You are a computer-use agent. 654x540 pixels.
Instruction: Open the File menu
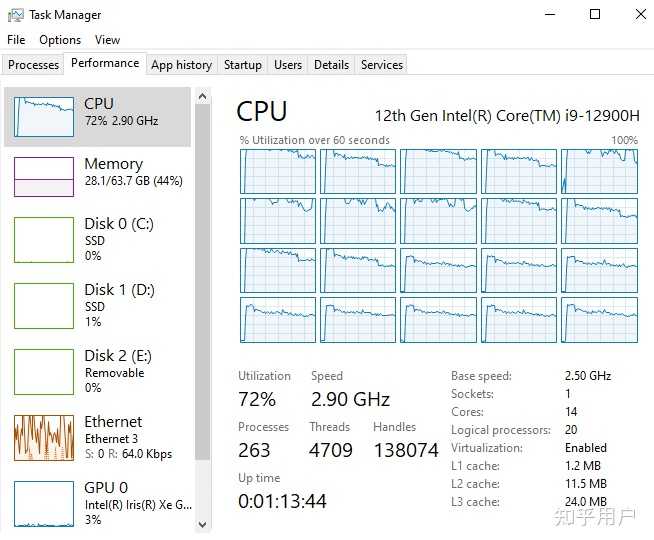(16, 40)
